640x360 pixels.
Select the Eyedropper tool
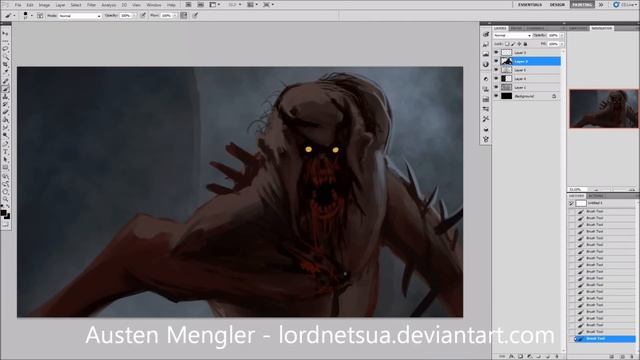[5, 73]
